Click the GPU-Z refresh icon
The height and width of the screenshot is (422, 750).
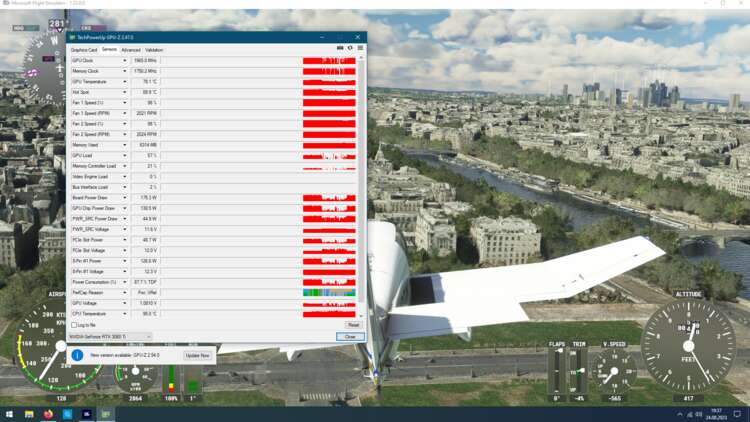click(349, 49)
